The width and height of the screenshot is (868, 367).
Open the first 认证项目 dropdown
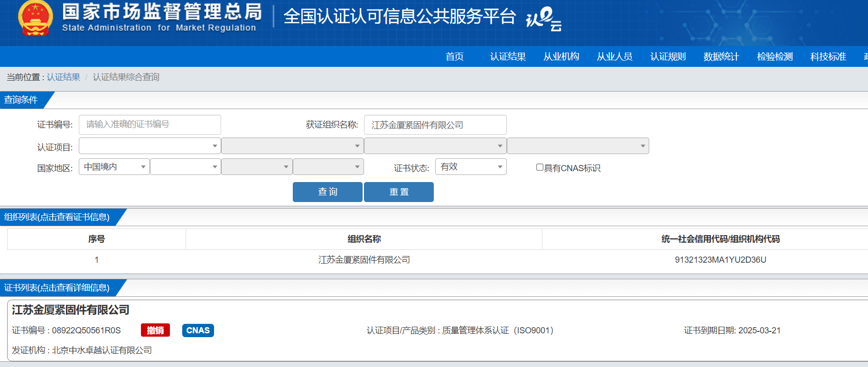pos(150,146)
